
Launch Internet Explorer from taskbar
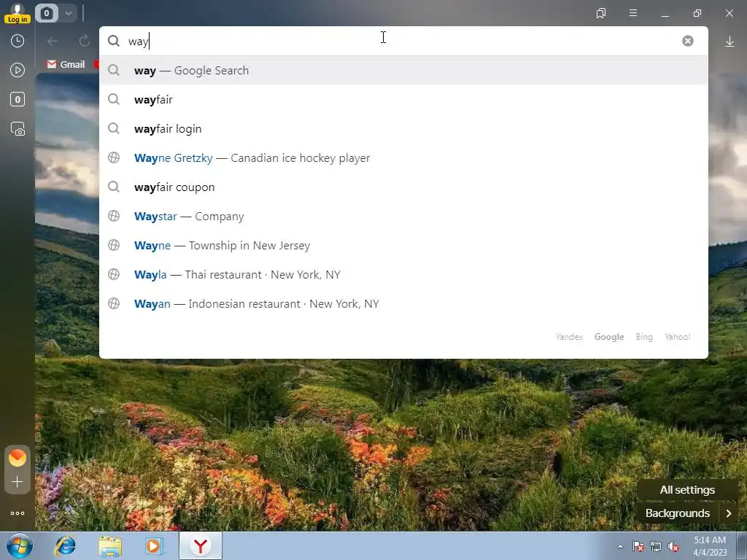coord(65,545)
